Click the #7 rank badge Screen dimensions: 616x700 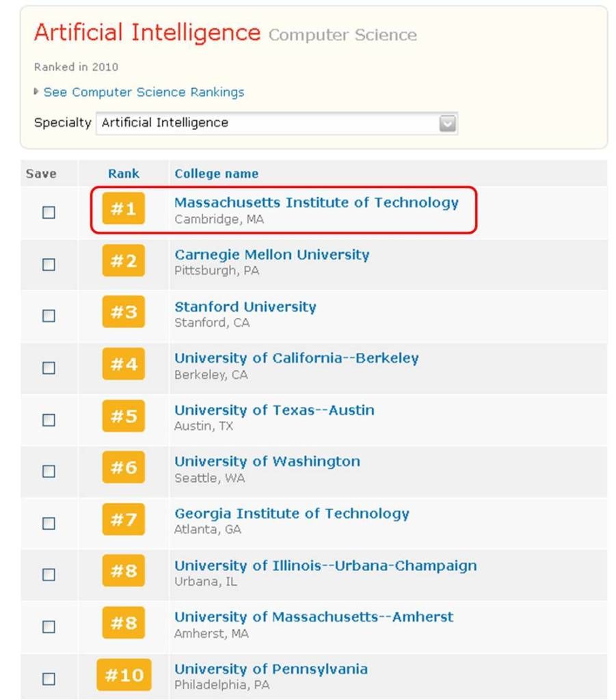(124, 520)
